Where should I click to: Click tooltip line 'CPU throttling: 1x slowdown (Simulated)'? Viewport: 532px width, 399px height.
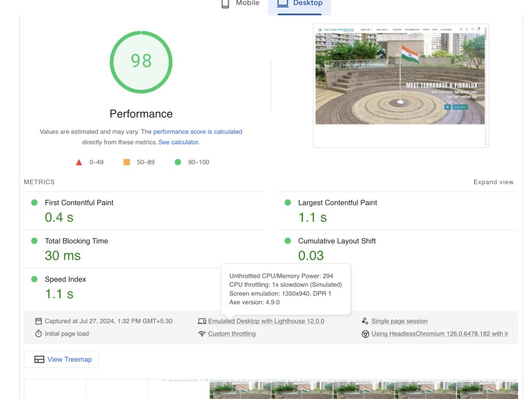pos(286,285)
